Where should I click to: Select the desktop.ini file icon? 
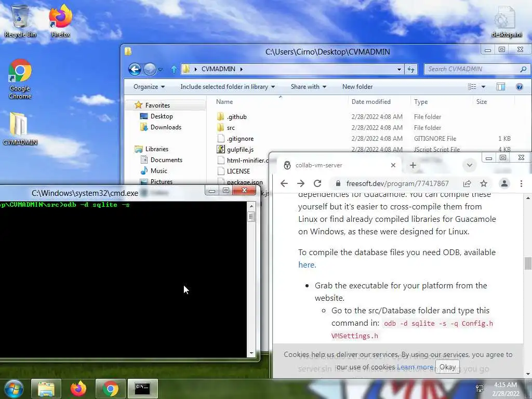pos(506,21)
